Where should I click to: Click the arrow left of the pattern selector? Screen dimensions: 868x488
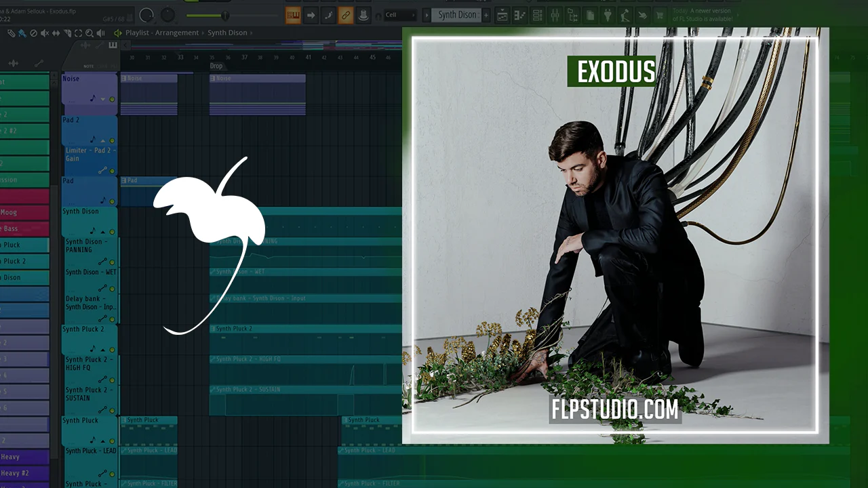[x=427, y=15]
